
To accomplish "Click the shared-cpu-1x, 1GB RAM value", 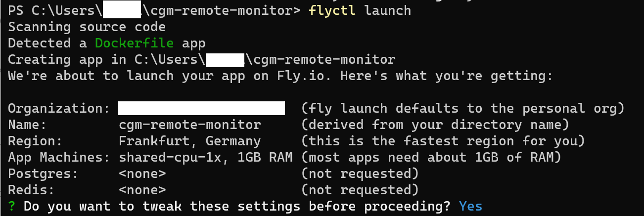I will pos(205,157).
